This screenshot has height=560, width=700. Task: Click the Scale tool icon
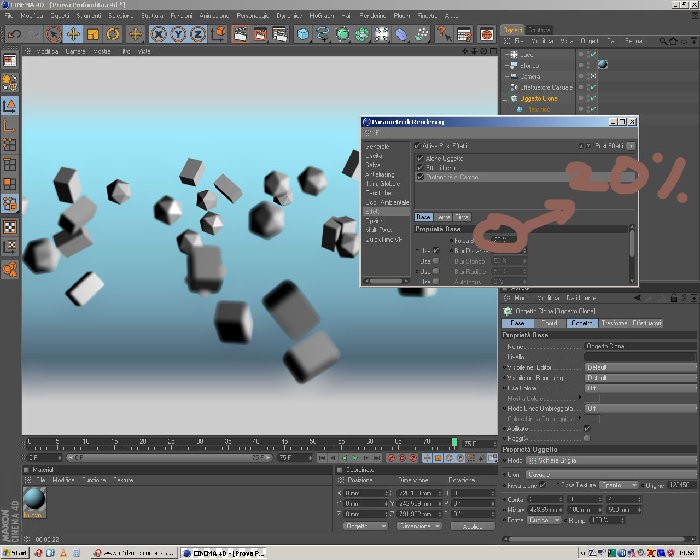[x=93, y=34]
